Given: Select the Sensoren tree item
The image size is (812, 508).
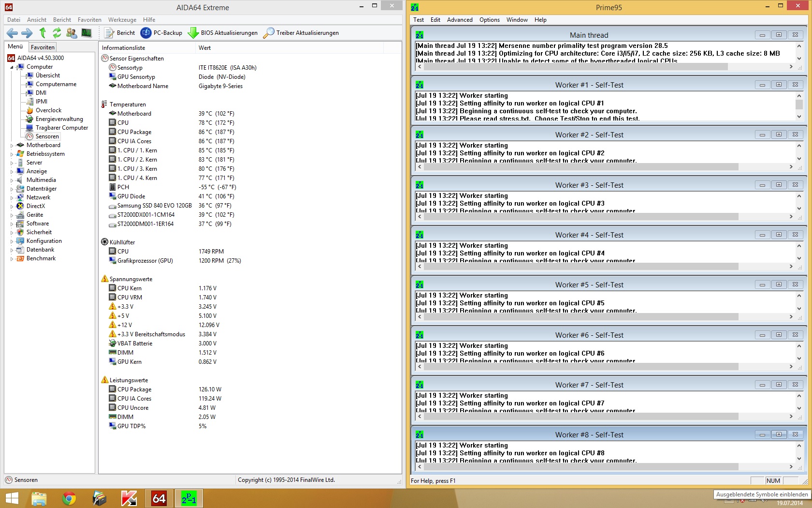Looking at the screenshot, I should [47, 136].
